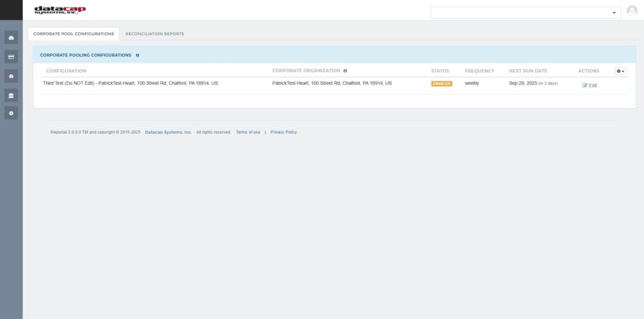Viewport: 644px width, 319px height.
Task: Follow the Datacap Systems, Inc. footer link
Action: [168, 132]
